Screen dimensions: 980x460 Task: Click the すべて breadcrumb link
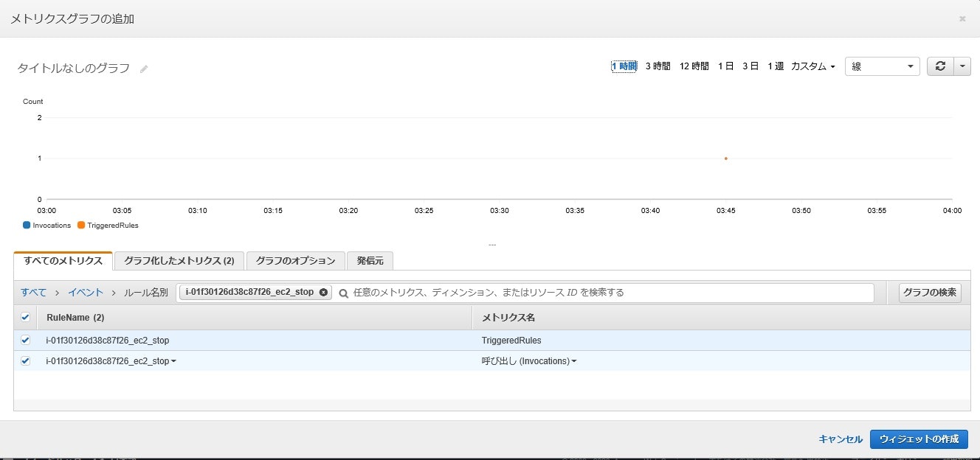click(x=33, y=293)
